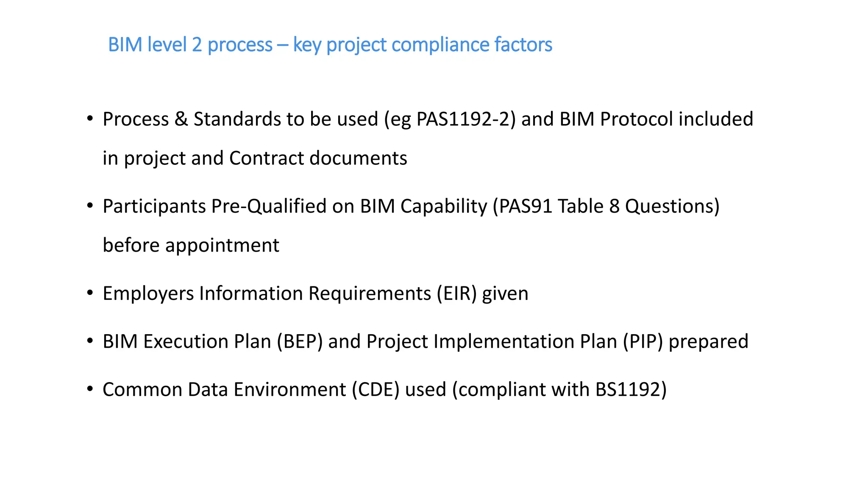Click the line 'in project and Contract documents'
This screenshot has height=488, width=868.
(255, 158)
